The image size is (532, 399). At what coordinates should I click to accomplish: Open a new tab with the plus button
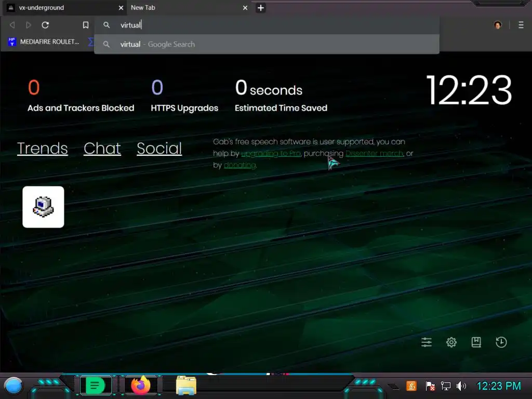pyautogui.click(x=261, y=8)
